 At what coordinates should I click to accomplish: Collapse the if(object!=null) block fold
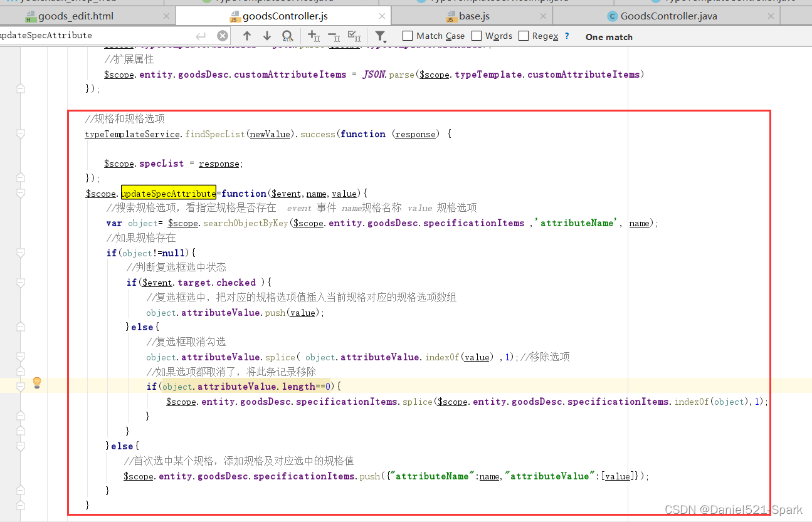[21, 253]
